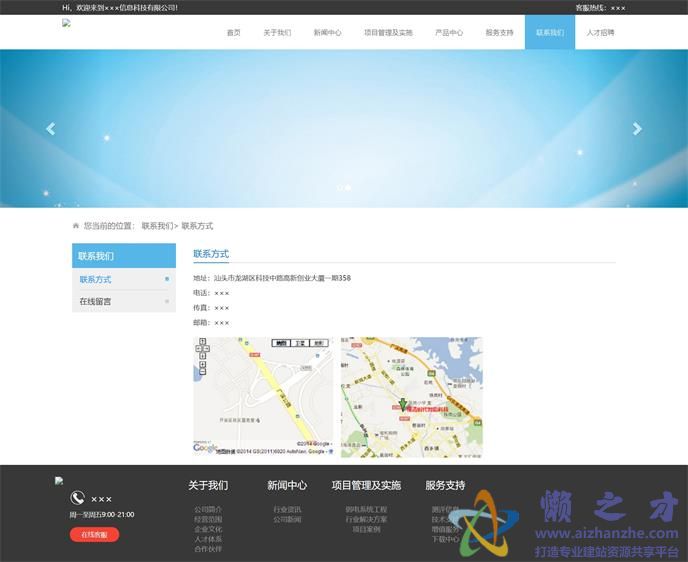Open footer link 人才体系

208,539
